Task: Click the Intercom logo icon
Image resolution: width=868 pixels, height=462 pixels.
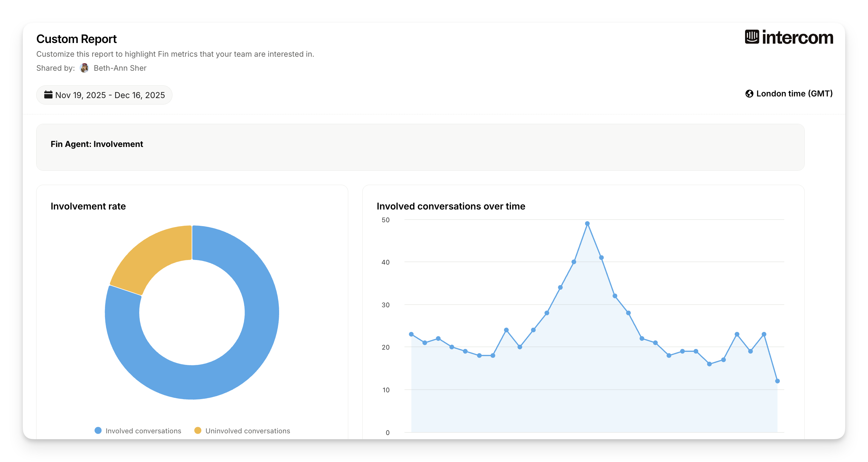Action: click(752, 37)
